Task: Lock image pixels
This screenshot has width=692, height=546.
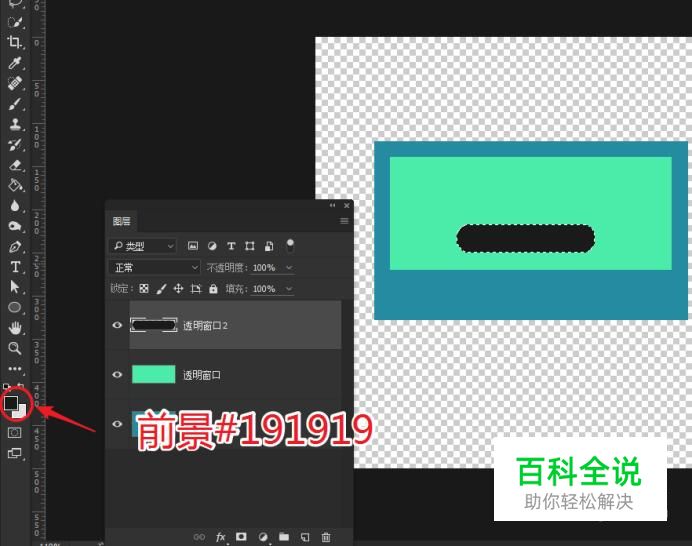Action: pyautogui.click(x=161, y=289)
